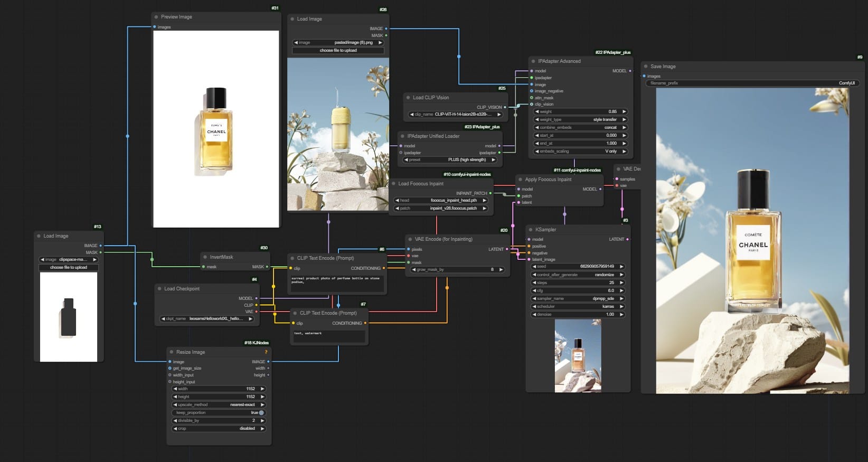Click the MODEL output socket on IPAdapter Advanced
Image resolution: width=868 pixels, height=462 pixels.
(x=630, y=71)
